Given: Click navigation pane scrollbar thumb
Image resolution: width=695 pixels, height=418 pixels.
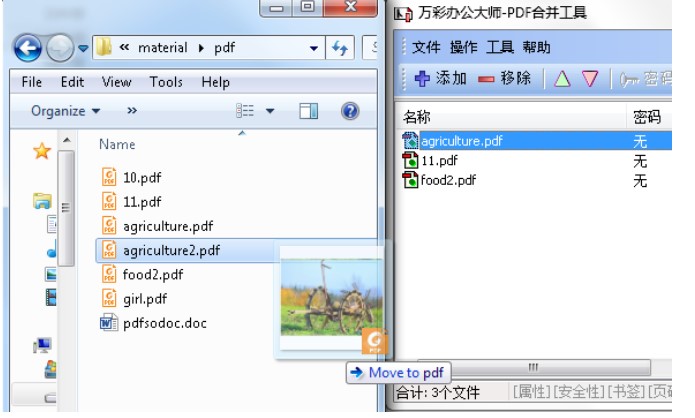Looking at the screenshot, I should coord(66,208).
